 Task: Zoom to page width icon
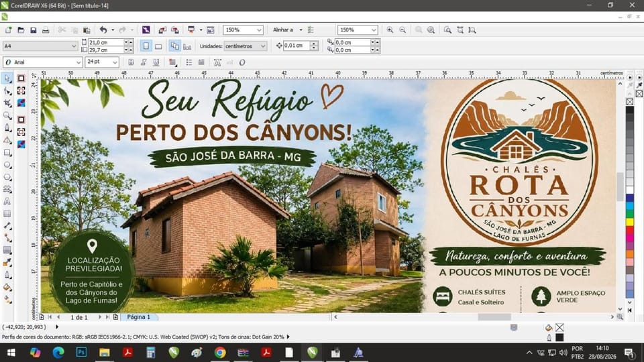(x=460, y=30)
